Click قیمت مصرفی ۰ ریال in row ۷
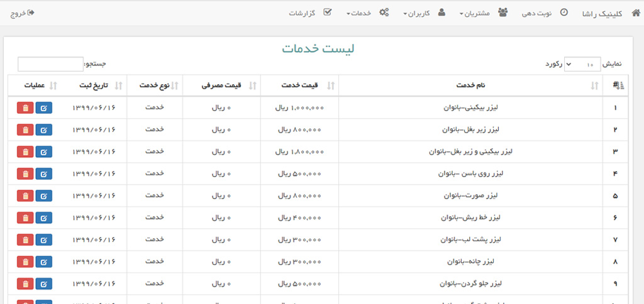 click(x=221, y=239)
